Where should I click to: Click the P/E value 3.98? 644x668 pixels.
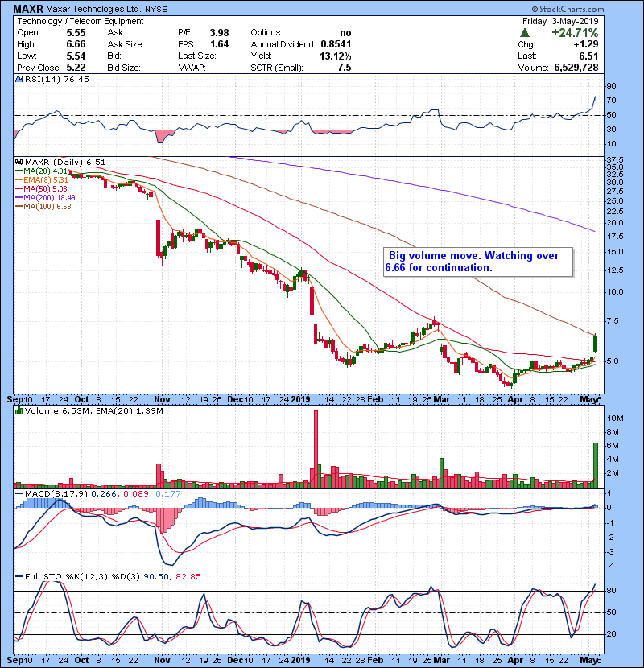(219, 33)
